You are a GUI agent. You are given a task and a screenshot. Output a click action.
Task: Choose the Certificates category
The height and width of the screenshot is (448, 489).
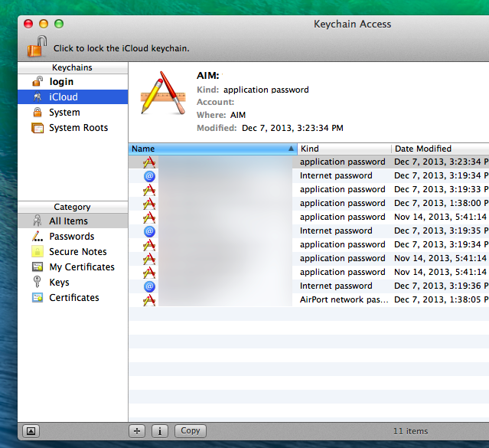[x=73, y=298]
